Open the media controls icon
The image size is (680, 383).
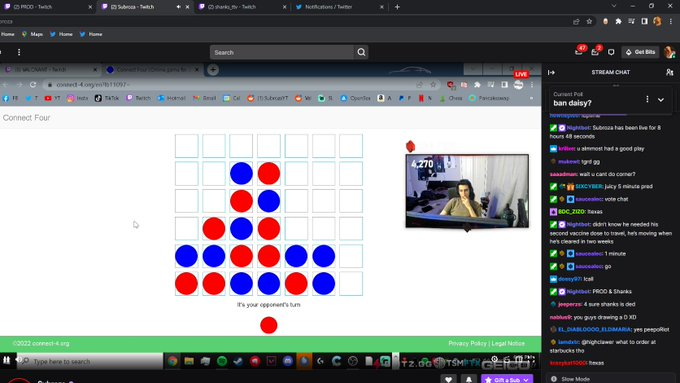tap(631, 21)
